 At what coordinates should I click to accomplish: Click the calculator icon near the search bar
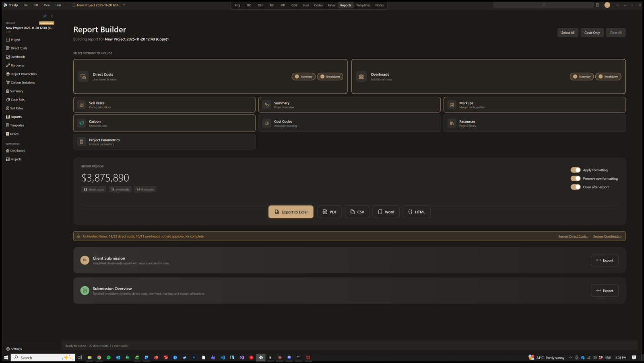[597, 5]
